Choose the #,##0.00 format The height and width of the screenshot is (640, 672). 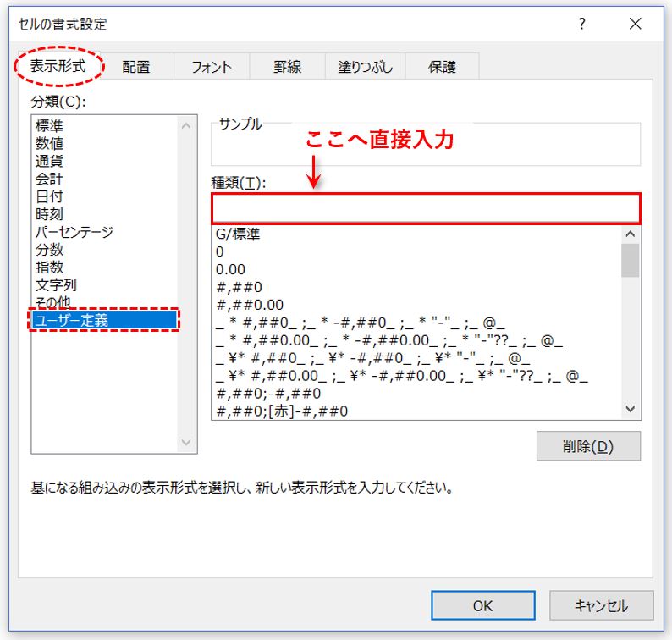(x=416, y=305)
